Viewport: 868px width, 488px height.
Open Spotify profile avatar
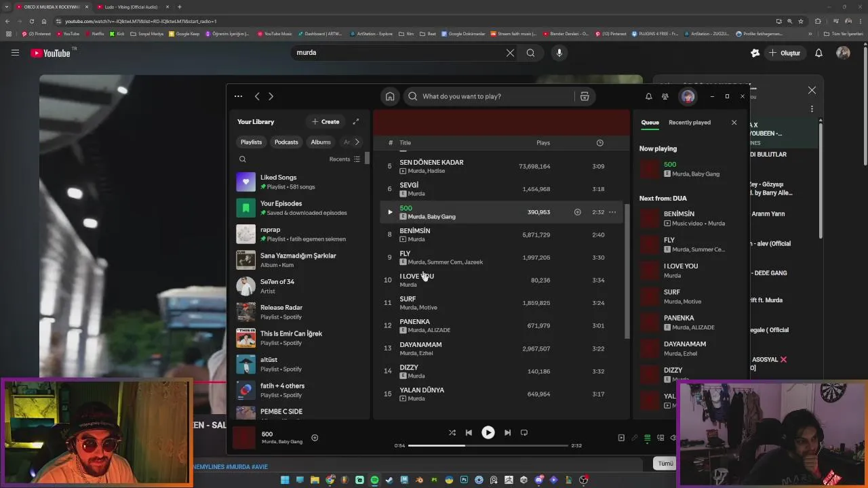[688, 96]
